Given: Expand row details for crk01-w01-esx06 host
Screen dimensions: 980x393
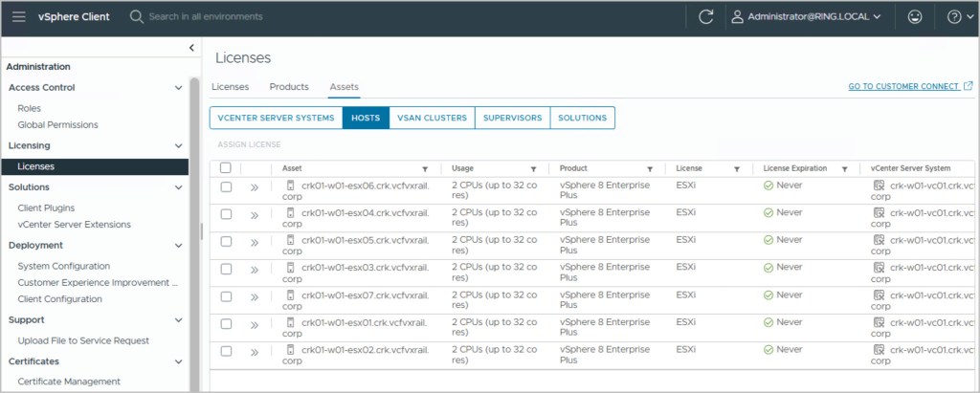Looking at the screenshot, I should [x=255, y=188].
